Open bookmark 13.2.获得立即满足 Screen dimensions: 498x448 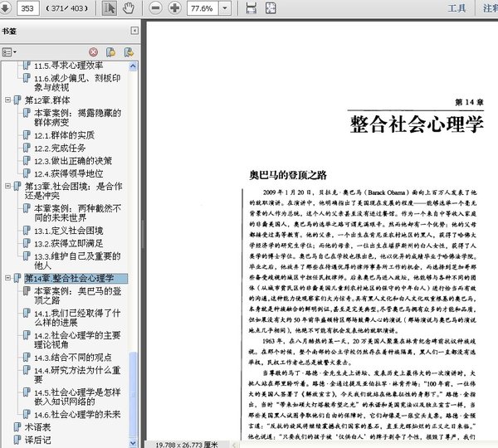(x=69, y=244)
